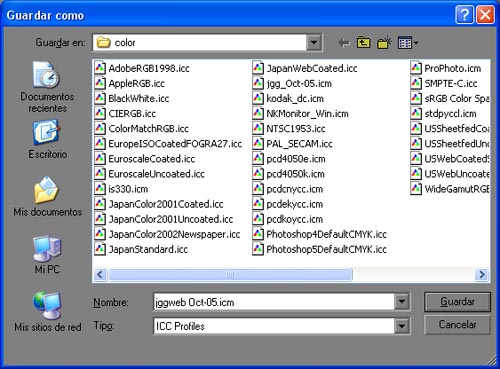Click the pcd4050e.icm file name
Screen dimensions: 500x369
click(x=296, y=159)
